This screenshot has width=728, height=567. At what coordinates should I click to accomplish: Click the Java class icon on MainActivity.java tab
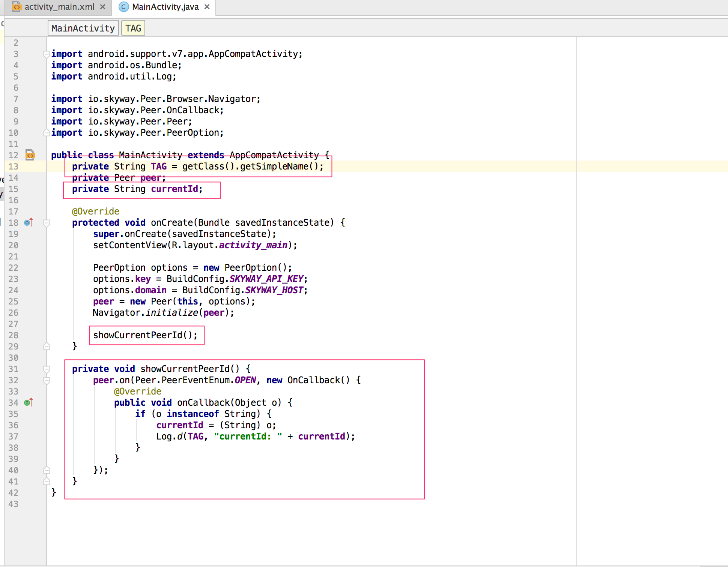pos(123,7)
